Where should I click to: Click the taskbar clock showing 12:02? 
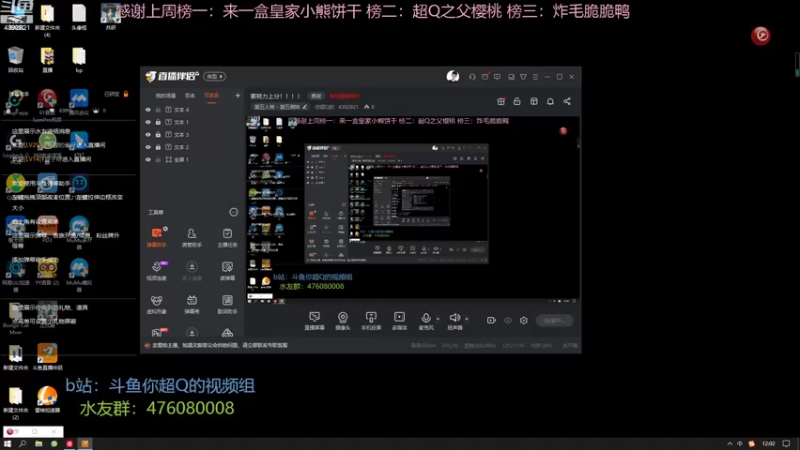pos(768,444)
